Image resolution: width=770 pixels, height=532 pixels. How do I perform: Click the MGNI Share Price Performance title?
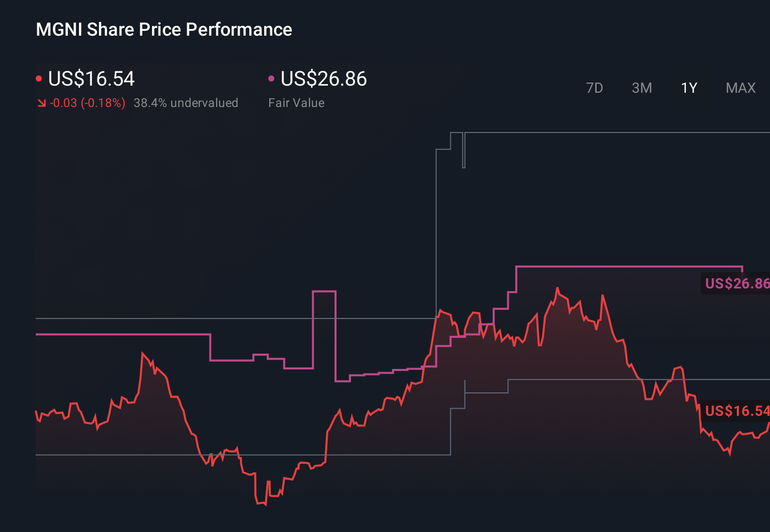pyautogui.click(x=164, y=29)
